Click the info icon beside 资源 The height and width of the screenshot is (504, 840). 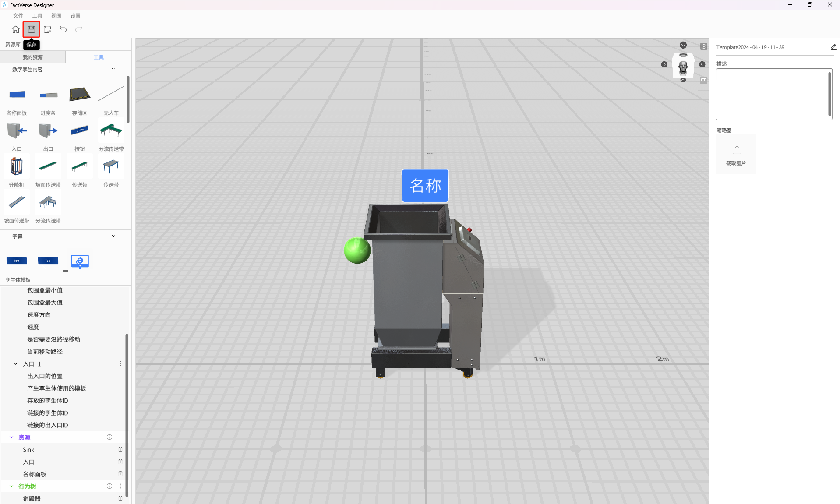109,437
